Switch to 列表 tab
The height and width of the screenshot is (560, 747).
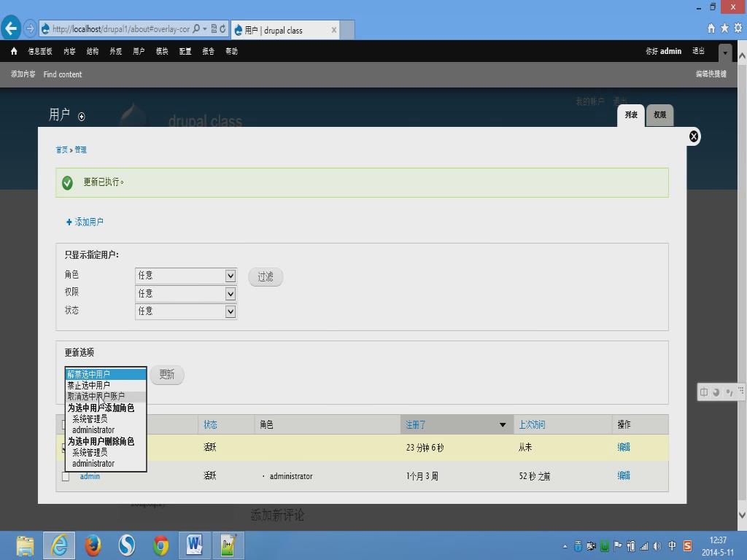pyautogui.click(x=631, y=115)
